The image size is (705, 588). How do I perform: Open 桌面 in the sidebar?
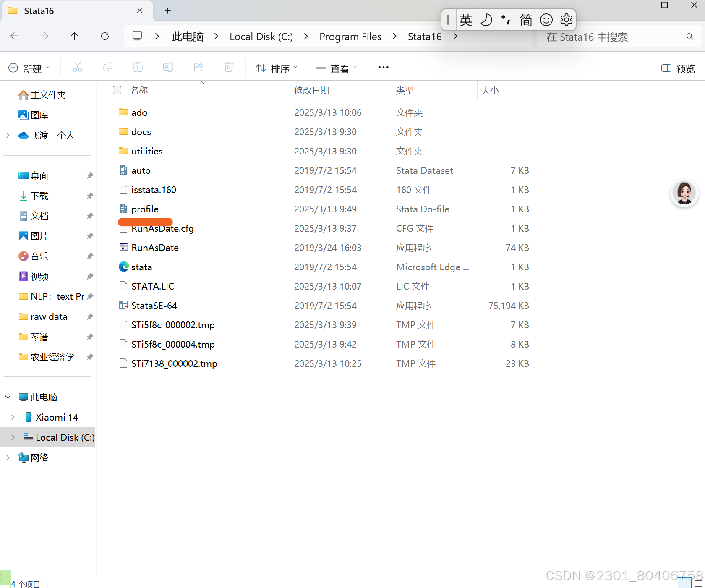[x=34, y=175]
